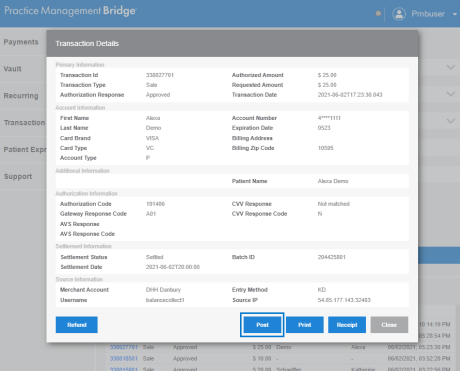Image resolution: width=460 pixels, height=371 pixels.
Task: Click Transaction Id value 338027701
Action: tap(160, 75)
